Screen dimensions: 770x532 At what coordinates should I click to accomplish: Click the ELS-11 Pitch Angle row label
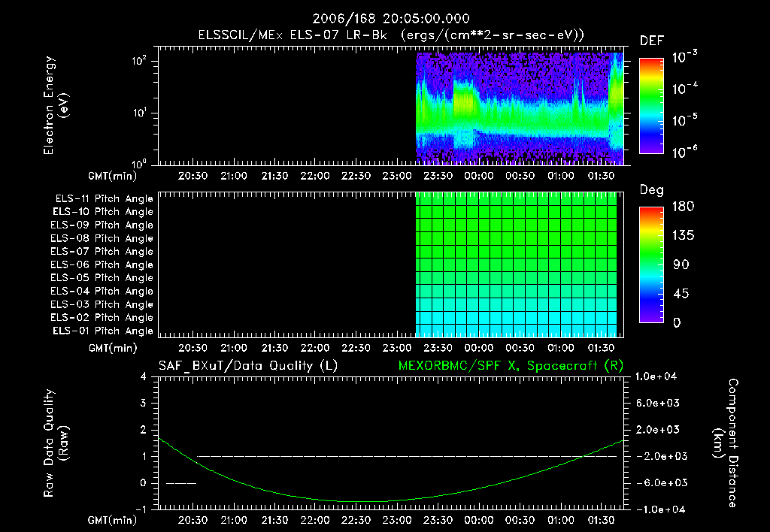pyautogui.click(x=104, y=199)
